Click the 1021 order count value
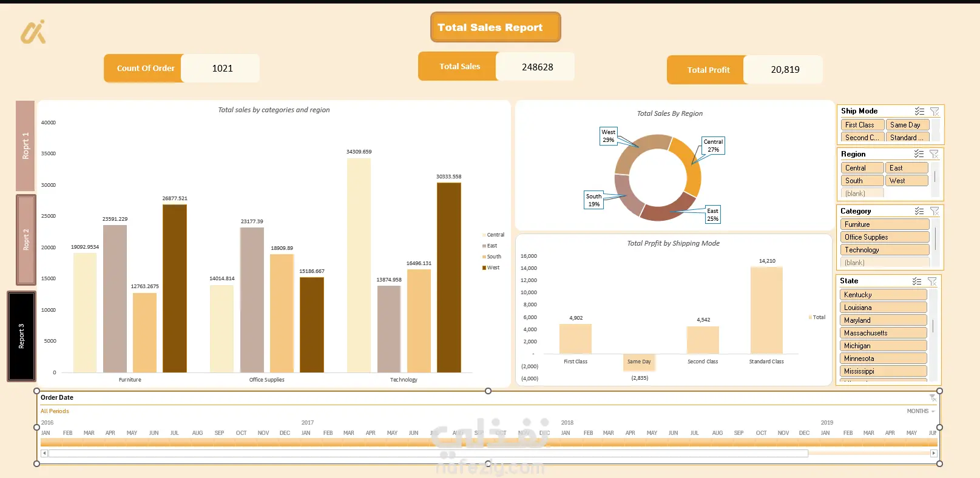 [222, 69]
